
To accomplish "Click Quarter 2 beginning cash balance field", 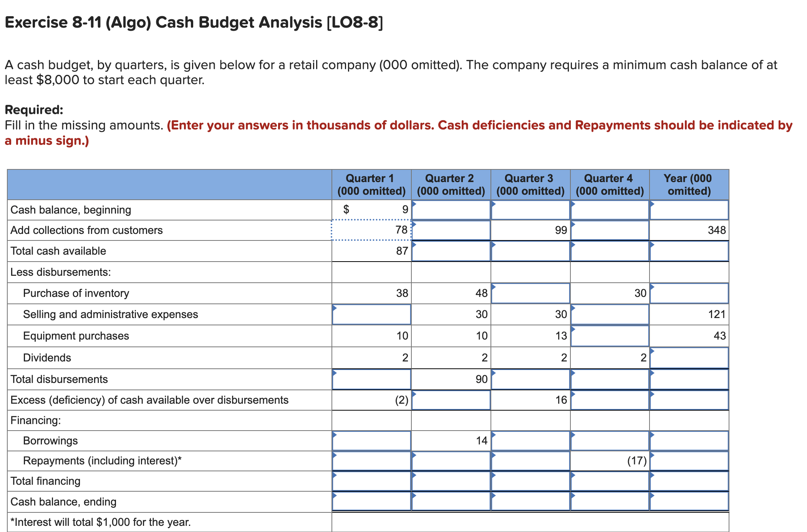I will 451,210.
